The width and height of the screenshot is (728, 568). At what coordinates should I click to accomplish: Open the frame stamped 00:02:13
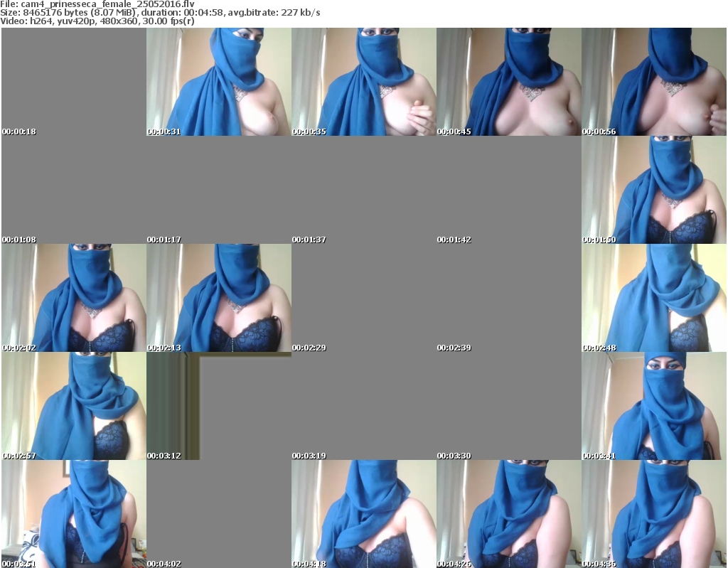coord(219,298)
